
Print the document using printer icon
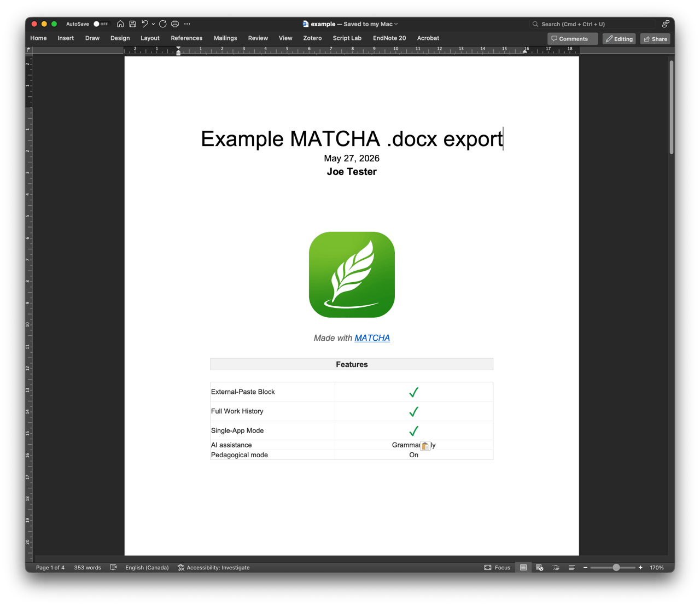(175, 24)
